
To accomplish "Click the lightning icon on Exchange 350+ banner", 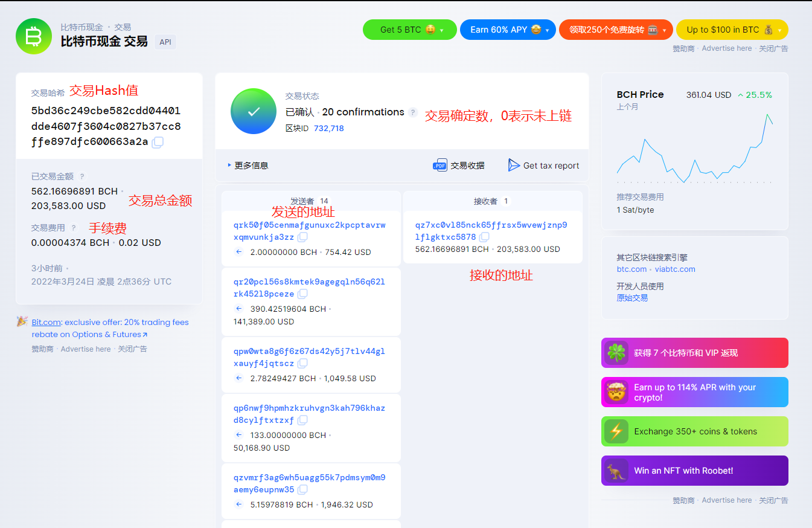I will pos(616,431).
